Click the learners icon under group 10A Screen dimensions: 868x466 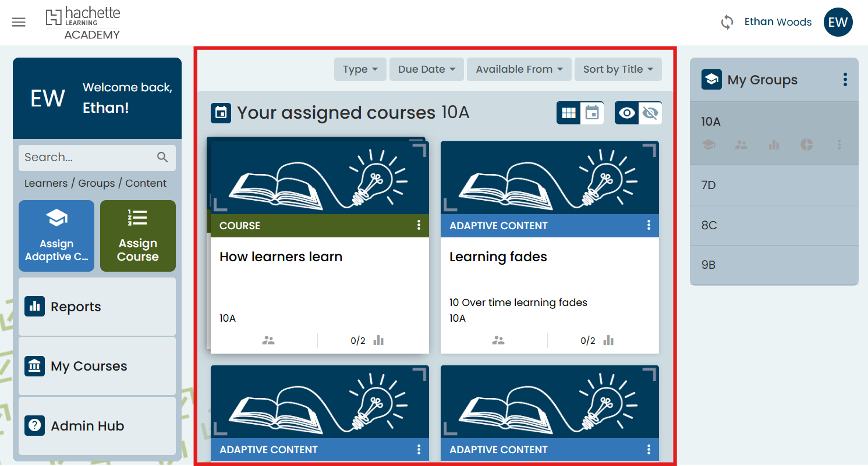coord(741,145)
